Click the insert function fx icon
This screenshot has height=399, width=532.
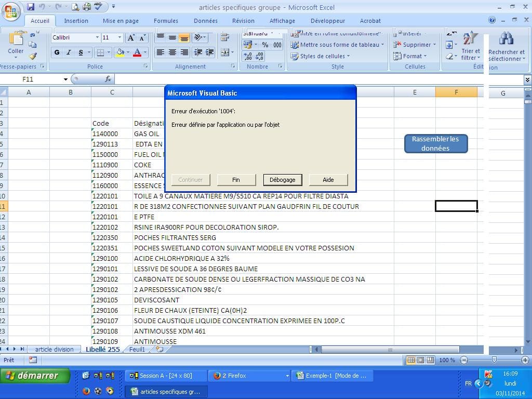coord(108,79)
